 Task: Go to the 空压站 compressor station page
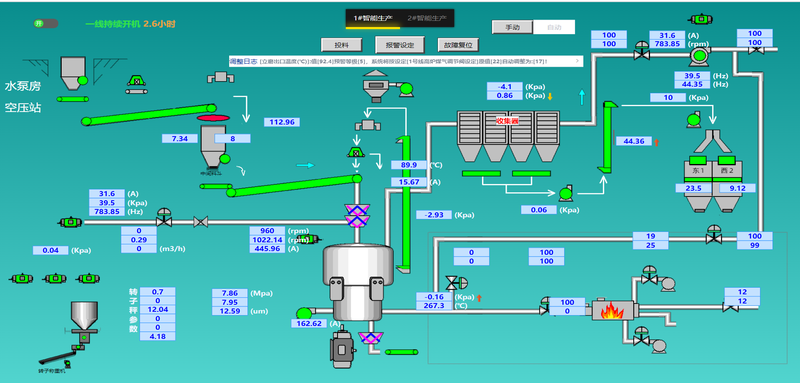point(22,108)
